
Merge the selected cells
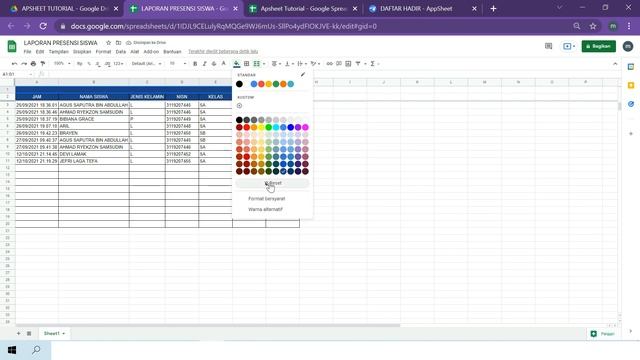257,64
